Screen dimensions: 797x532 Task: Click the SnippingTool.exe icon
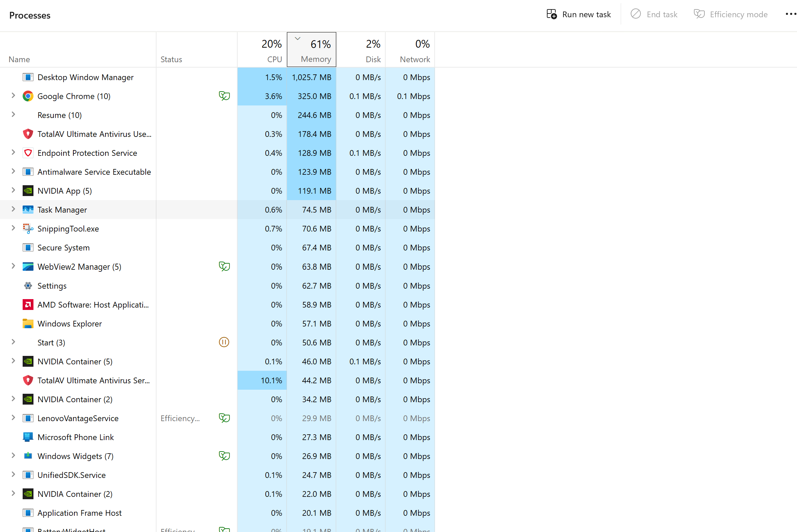point(28,229)
